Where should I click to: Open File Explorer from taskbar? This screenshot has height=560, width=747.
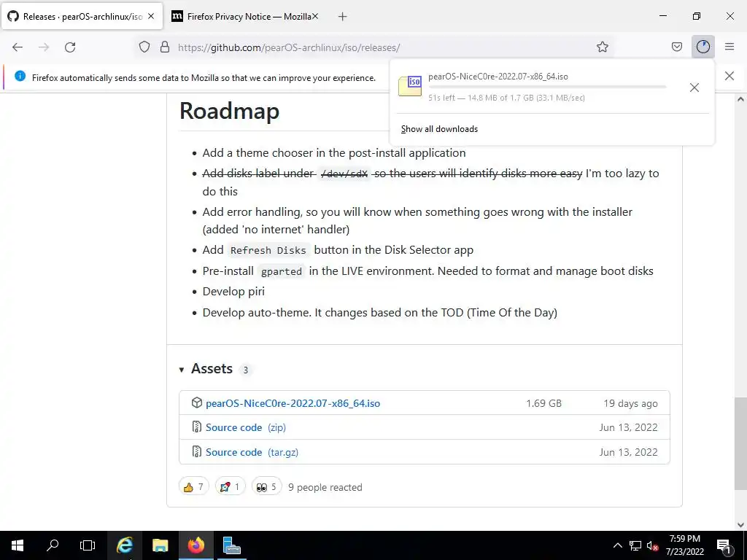tap(160, 545)
